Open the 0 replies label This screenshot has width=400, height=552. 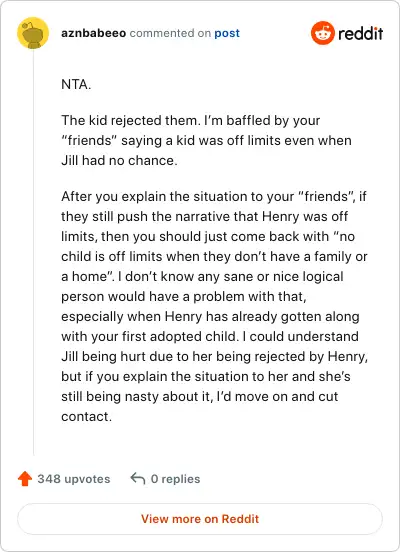[175, 479]
